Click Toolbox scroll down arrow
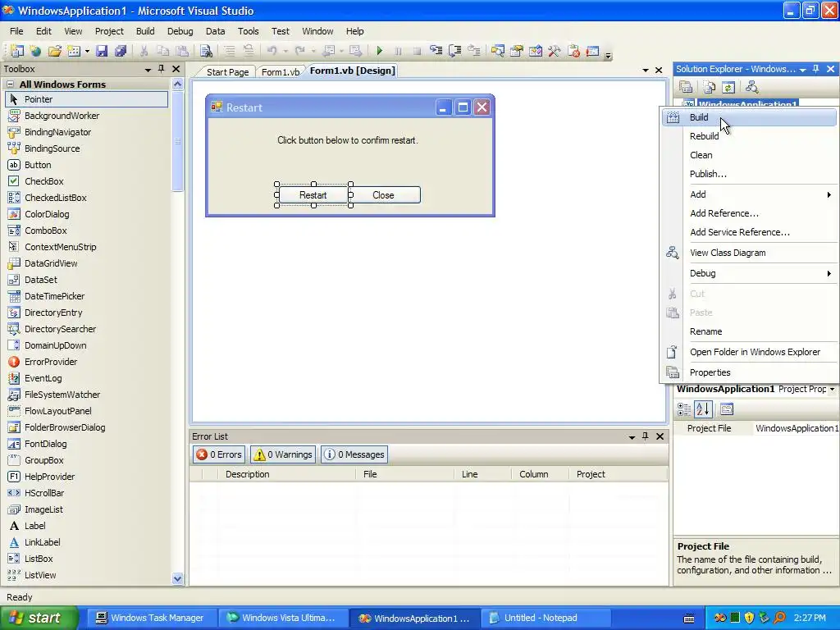Viewport: 840px width, 630px height. click(x=177, y=578)
